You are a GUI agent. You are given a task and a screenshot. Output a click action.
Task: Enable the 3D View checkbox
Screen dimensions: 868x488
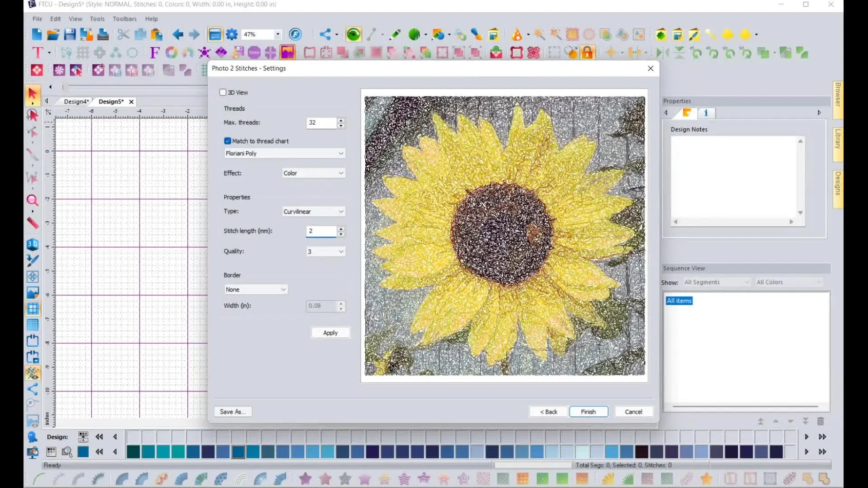click(223, 92)
